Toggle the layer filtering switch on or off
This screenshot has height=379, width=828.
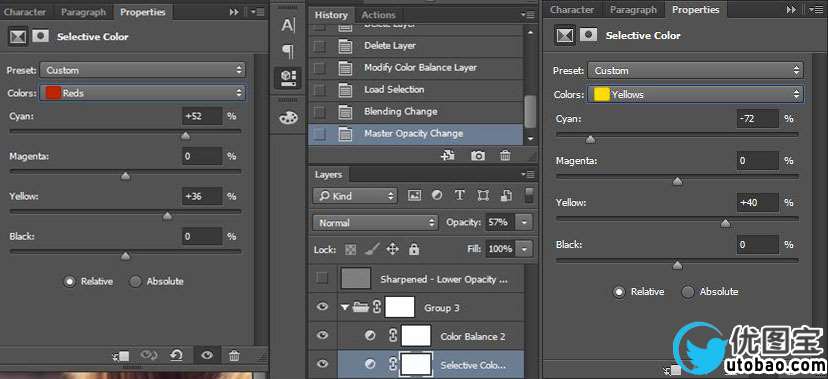529,194
